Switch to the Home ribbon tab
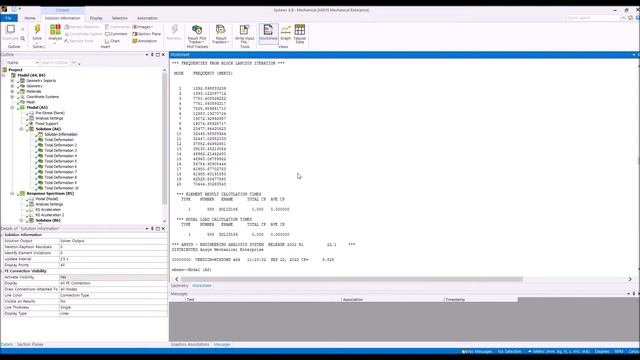 30,18
